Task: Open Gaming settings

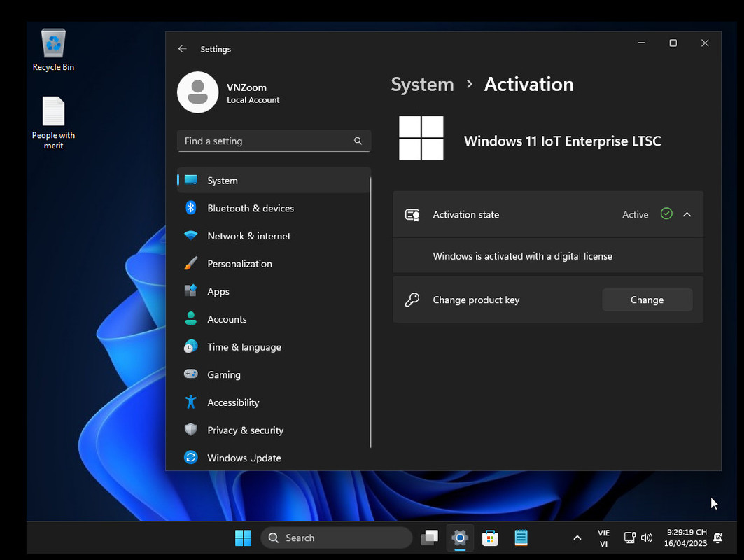Action: pos(274,374)
